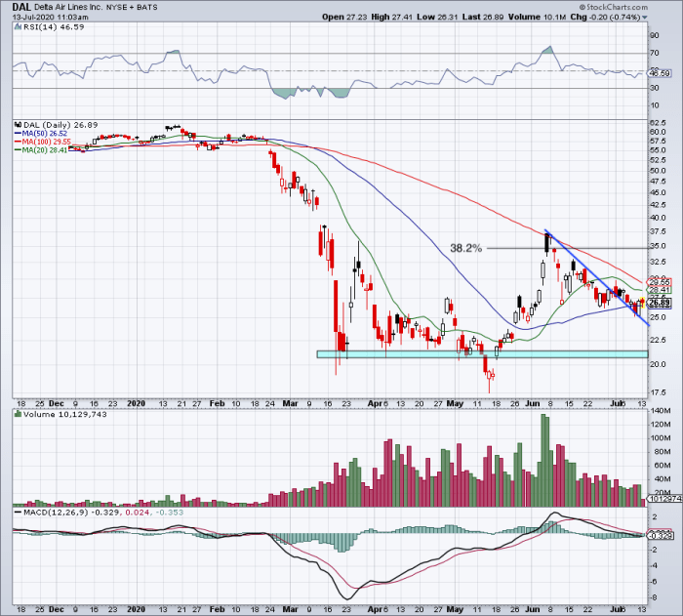Click the -0.329 MACD tag on right axis

pyautogui.click(x=662, y=535)
